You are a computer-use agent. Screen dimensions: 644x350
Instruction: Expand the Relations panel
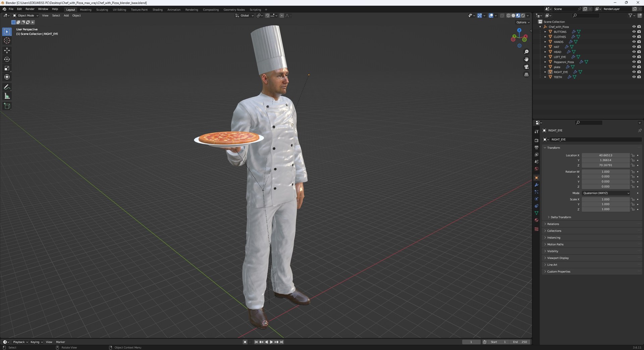click(553, 224)
